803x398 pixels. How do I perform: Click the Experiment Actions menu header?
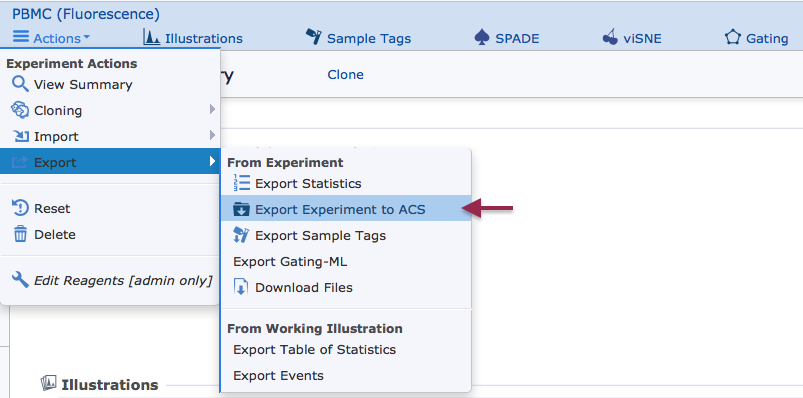(72, 64)
